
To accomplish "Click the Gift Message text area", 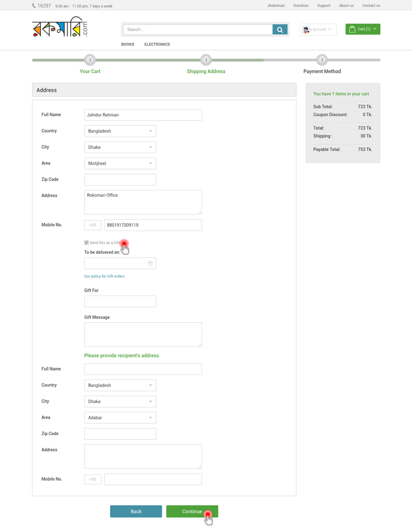I will [x=143, y=334].
